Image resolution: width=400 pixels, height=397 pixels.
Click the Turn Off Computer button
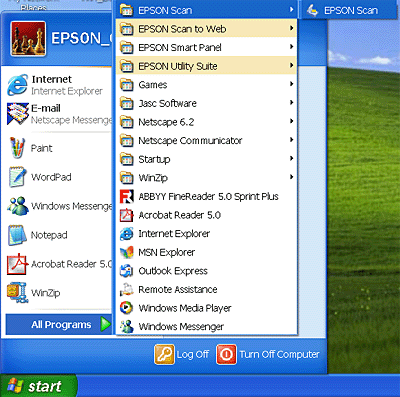click(268, 354)
